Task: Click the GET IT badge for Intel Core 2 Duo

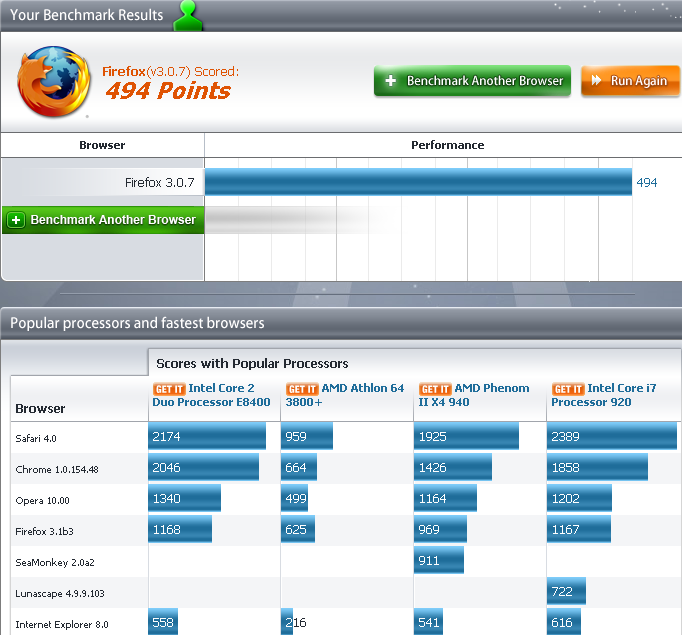Action: click(x=169, y=389)
